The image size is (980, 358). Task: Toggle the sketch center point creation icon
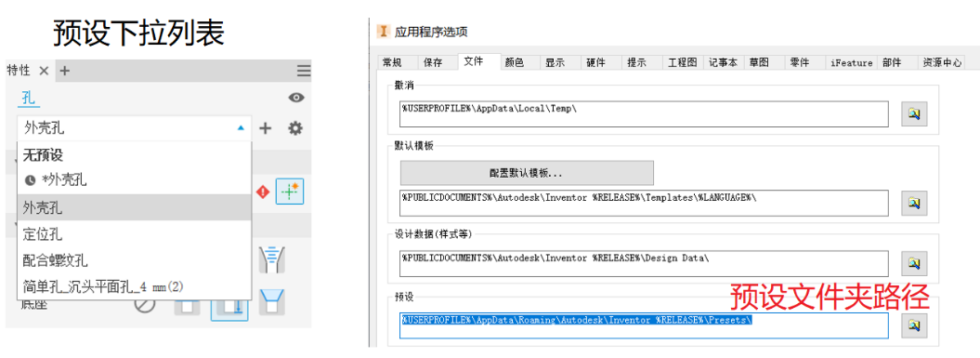point(290,192)
